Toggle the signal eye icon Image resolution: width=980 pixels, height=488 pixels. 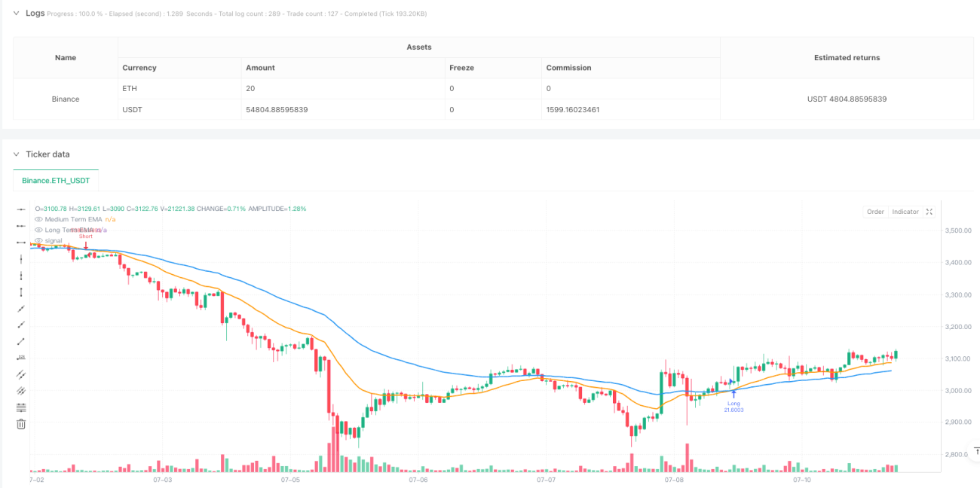coord(39,240)
